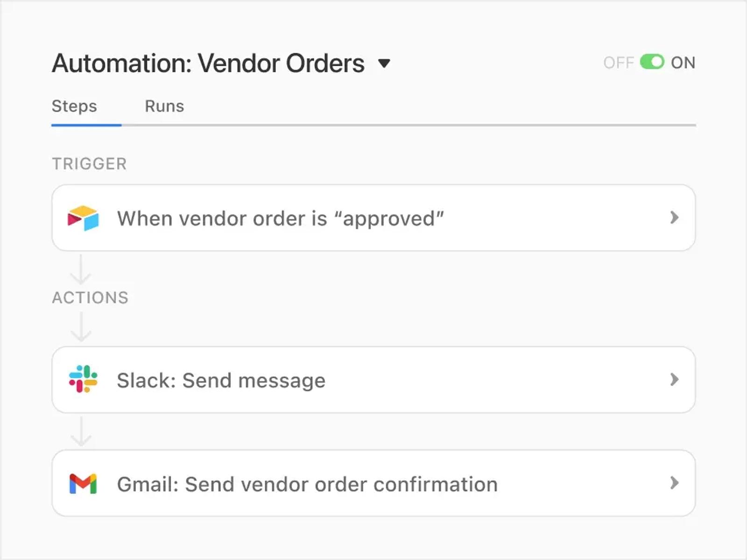
Task: Click the Slack logo icon
Action: click(83, 379)
